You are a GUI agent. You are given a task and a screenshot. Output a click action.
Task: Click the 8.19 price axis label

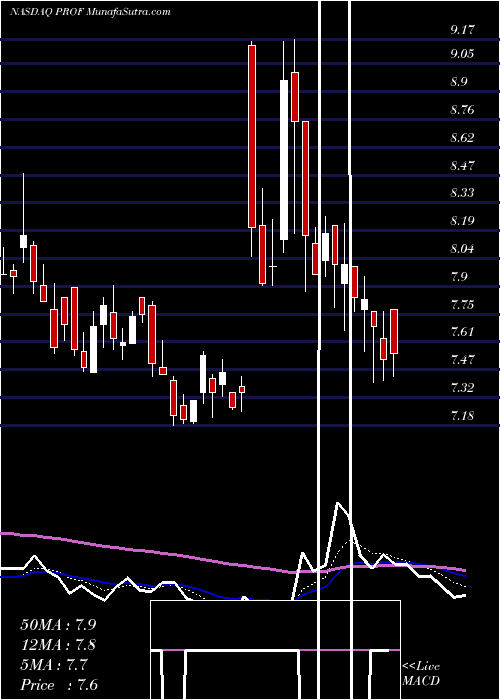pyautogui.click(x=462, y=221)
